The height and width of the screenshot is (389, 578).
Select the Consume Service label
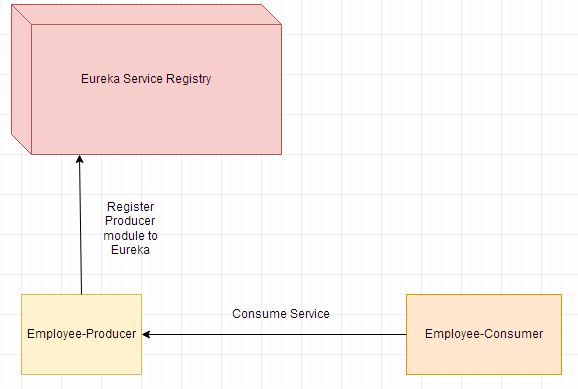pyautogui.click(x=281, y=314)
